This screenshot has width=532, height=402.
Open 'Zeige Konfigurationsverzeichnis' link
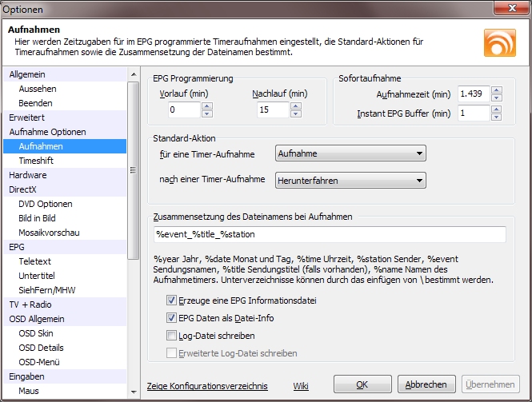tap(207, 386)
